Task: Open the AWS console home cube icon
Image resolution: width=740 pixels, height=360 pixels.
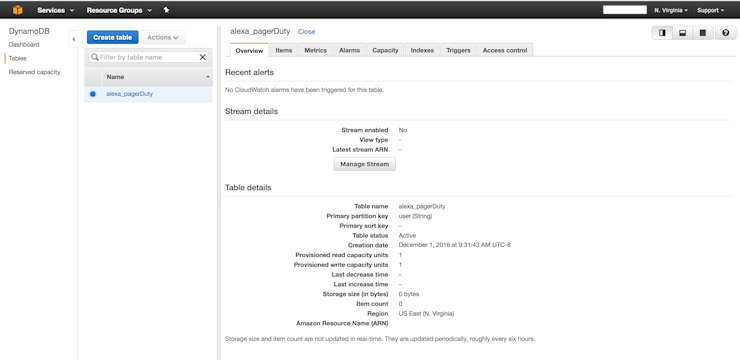Action: point(17,10)
